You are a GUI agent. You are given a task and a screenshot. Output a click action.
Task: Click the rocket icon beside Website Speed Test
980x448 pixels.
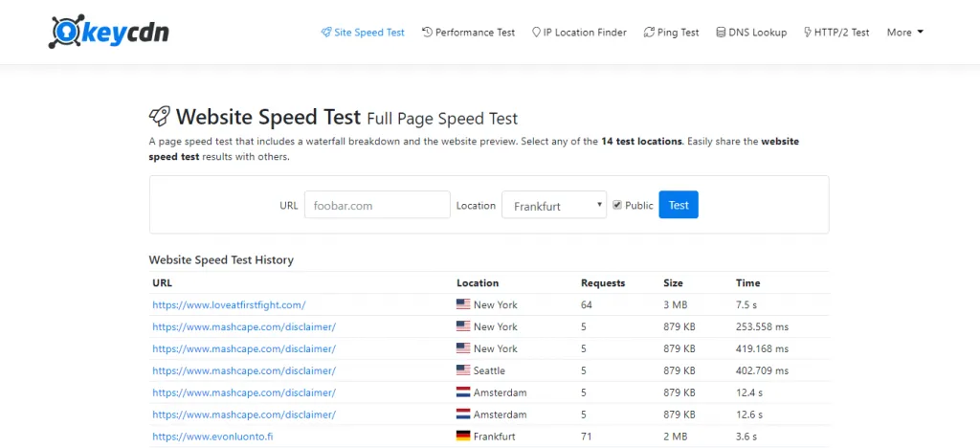tap(160, 117)
